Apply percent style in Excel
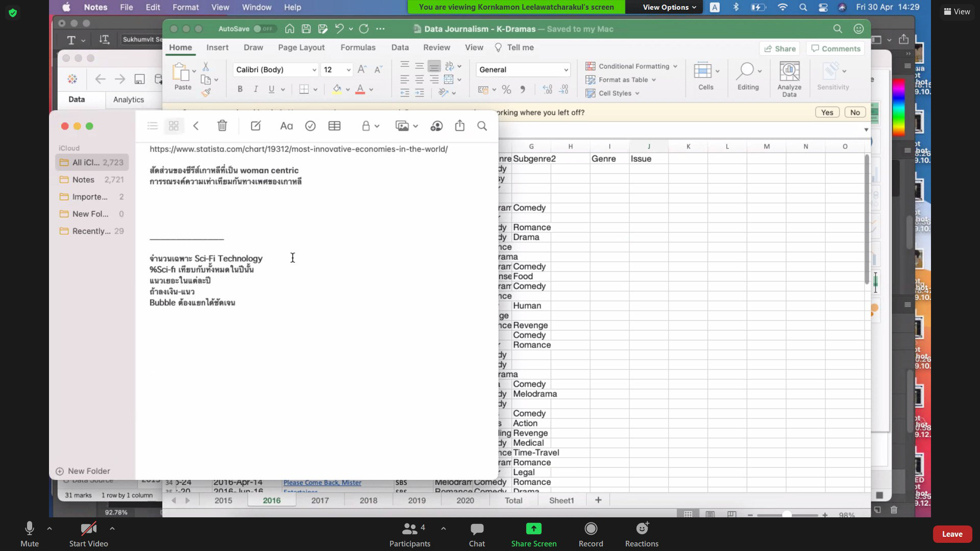The image size is (980, 551). (506, 89)
